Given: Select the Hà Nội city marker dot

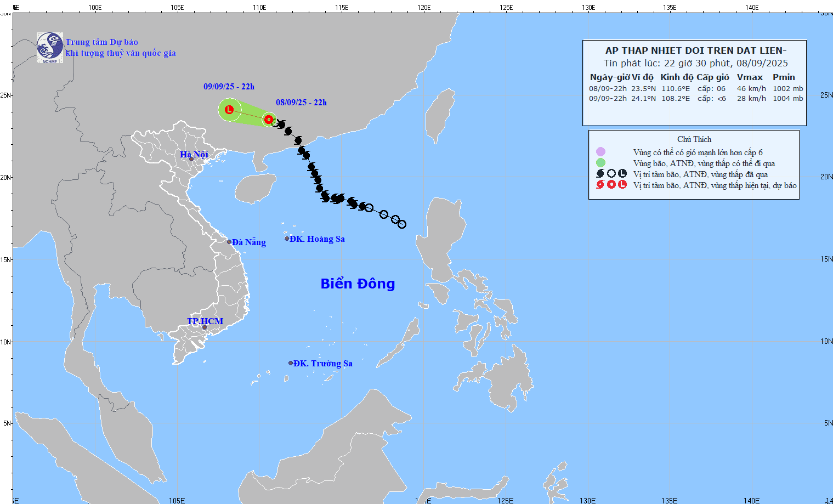Looking at the screenshot, I should click(x=191, y=160).
